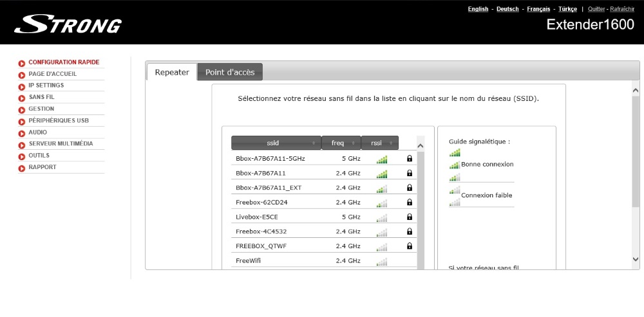Open the Point d'accès tab
The image size is (644, 317).
tap(230, 72)
